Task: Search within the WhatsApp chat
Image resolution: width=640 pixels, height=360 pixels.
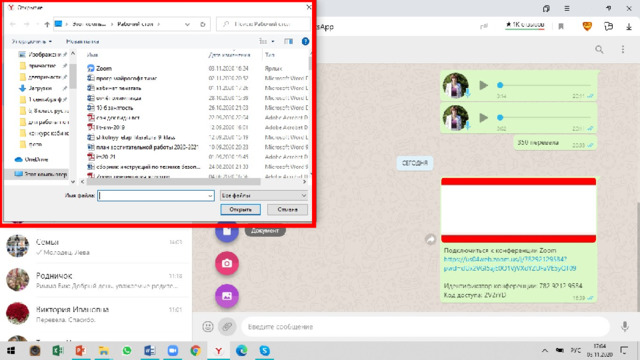Action: click(599, 49)
